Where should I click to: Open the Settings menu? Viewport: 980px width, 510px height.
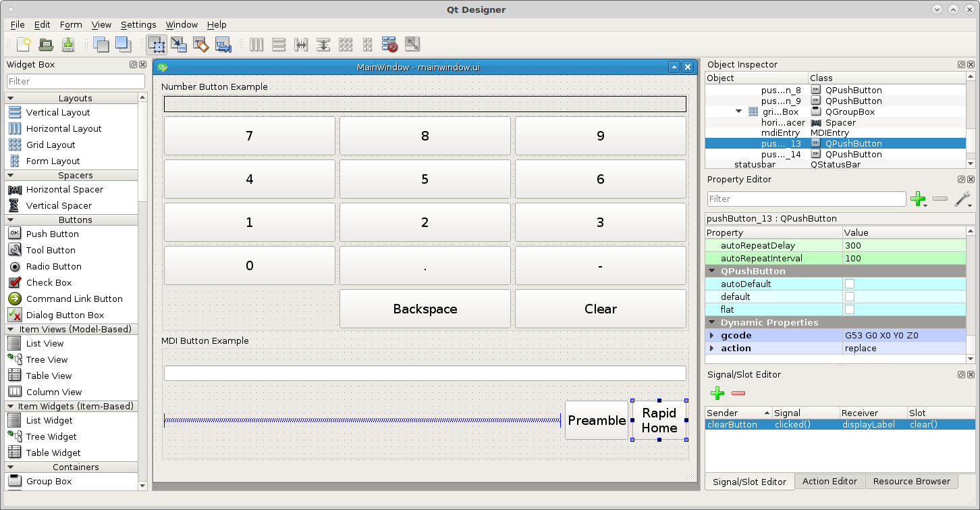click(x=138, y=24)
